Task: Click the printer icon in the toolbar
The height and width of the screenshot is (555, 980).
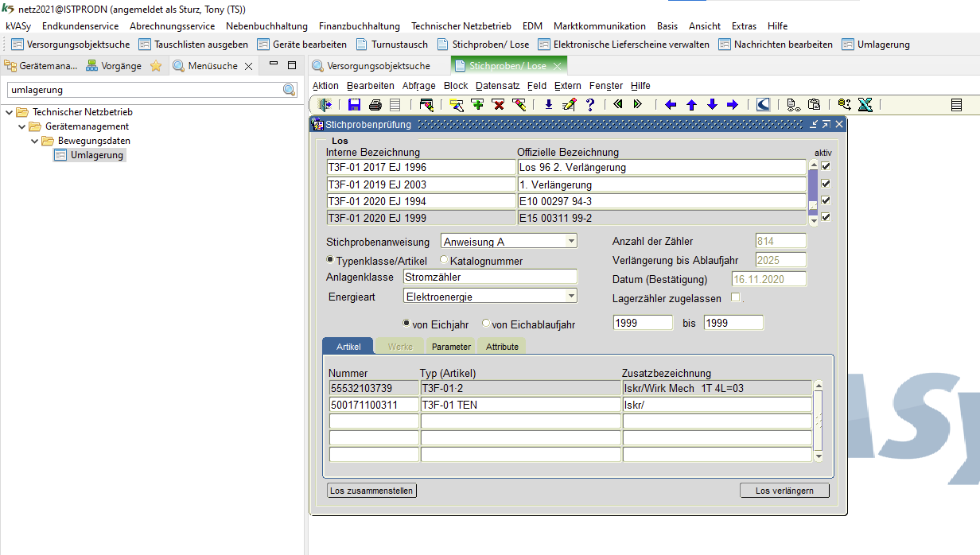Action: click(375, 104)
